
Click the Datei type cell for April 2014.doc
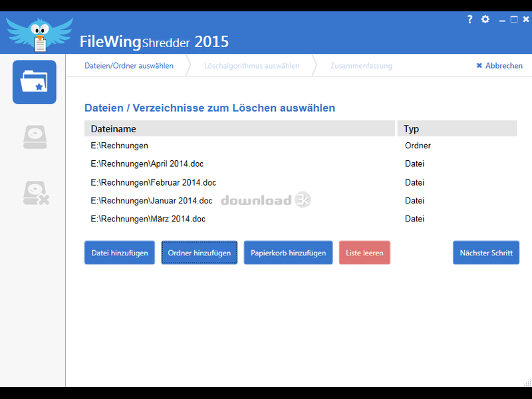414,164
